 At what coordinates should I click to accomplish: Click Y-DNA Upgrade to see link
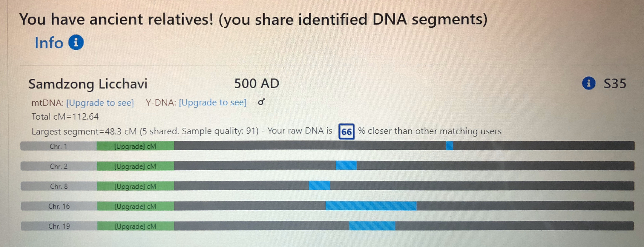[x=212, y=103]
